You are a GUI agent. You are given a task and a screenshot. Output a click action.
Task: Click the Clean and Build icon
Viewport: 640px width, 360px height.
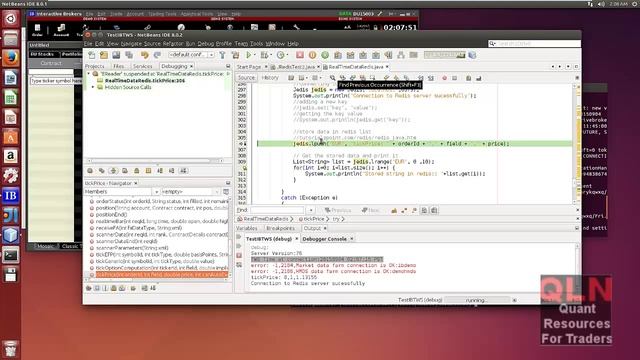(x=235, y=55)
